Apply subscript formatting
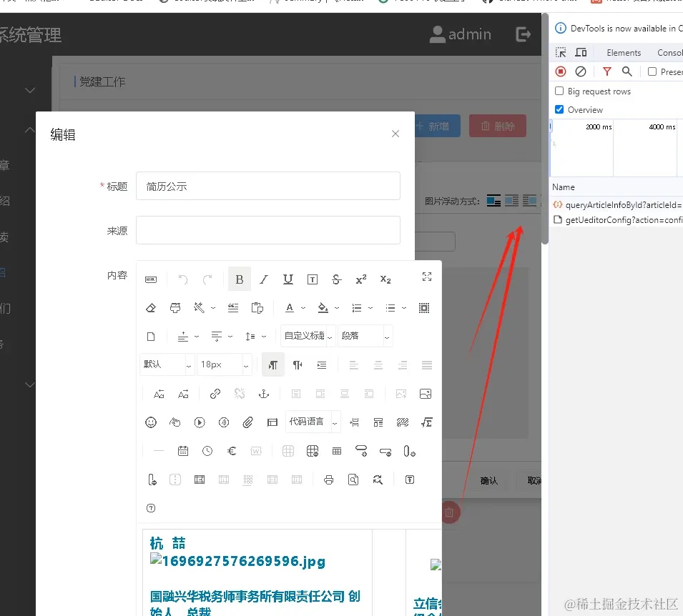This screenshot has height=616, width=683. [x=385, y=279]
